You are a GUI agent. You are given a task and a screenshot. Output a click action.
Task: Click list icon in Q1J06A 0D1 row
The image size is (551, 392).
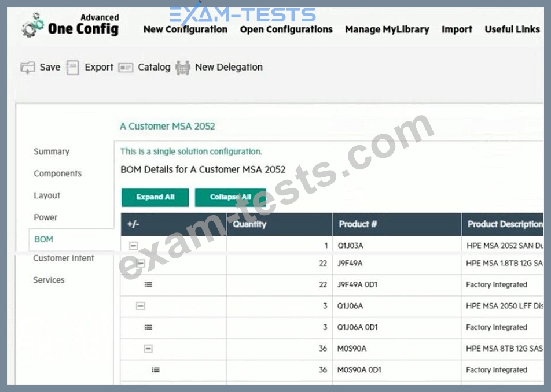[148, 327]
